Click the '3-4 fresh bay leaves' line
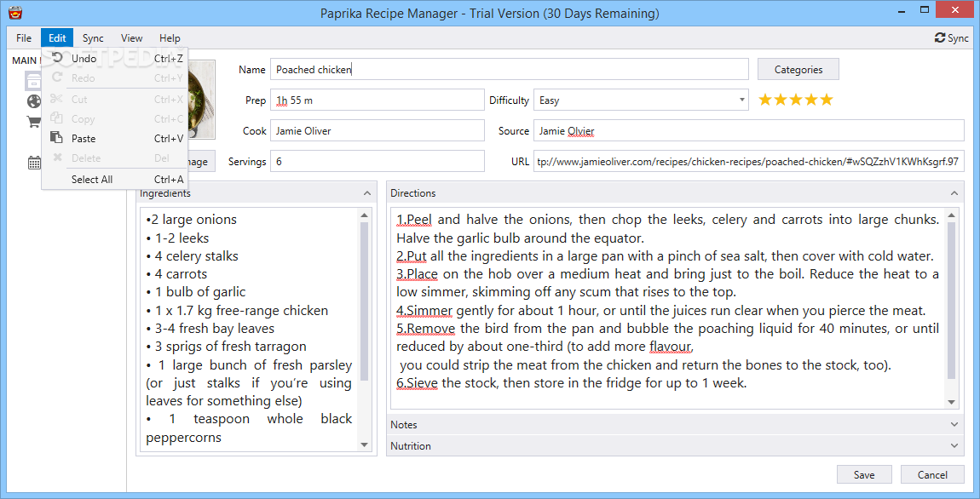980x499 pixels. point(210,329)
